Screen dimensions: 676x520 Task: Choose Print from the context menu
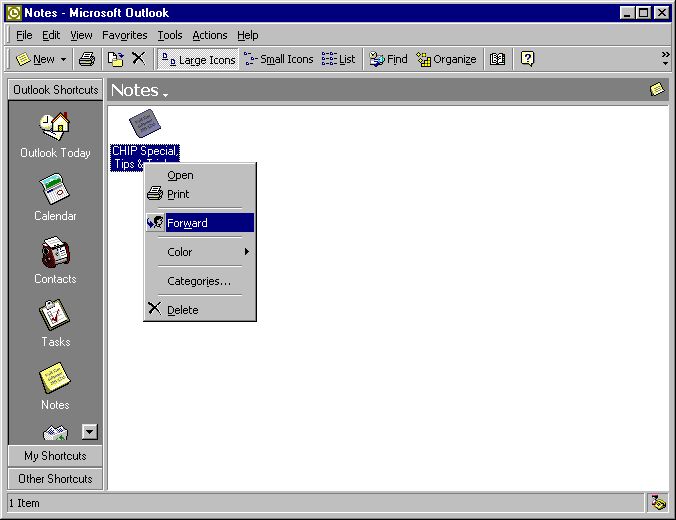click(200, 194)
